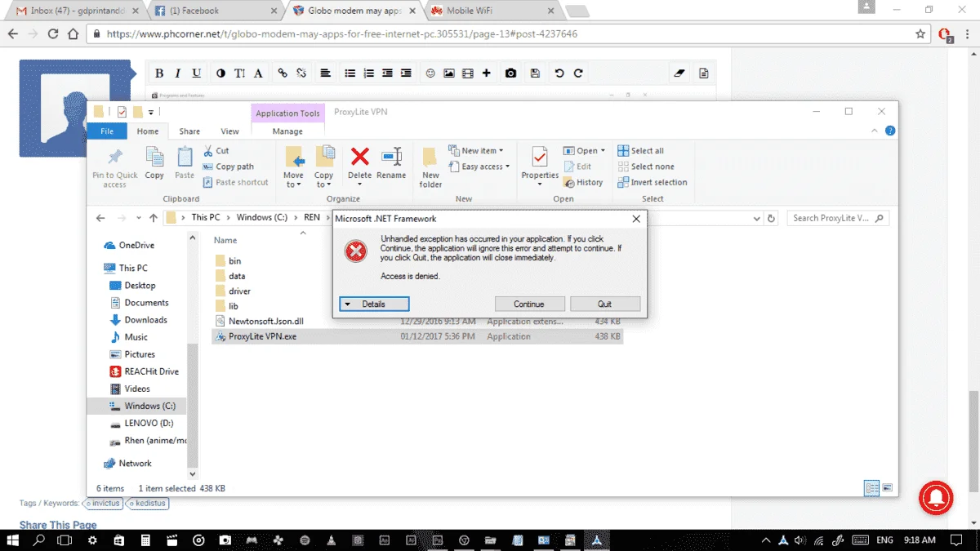Expand Details in the .NET error dialog
Screen dimensions: 980x551
[374, 304]
